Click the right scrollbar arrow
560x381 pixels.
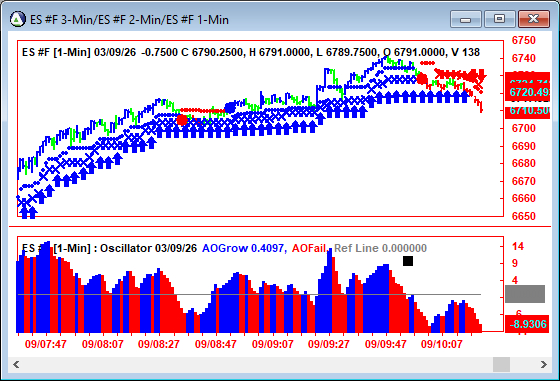pos(543,365)
